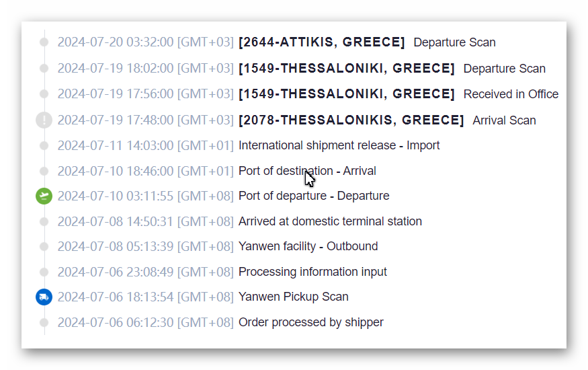Image resolution: width=588 pixels, height=370 pixels.
Task: Select the Port of destination Arrival dot
Action: (44, 171)
